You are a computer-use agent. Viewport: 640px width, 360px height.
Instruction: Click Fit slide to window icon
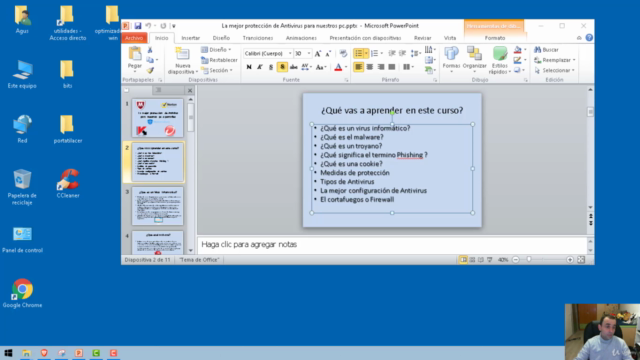[581, 260]
